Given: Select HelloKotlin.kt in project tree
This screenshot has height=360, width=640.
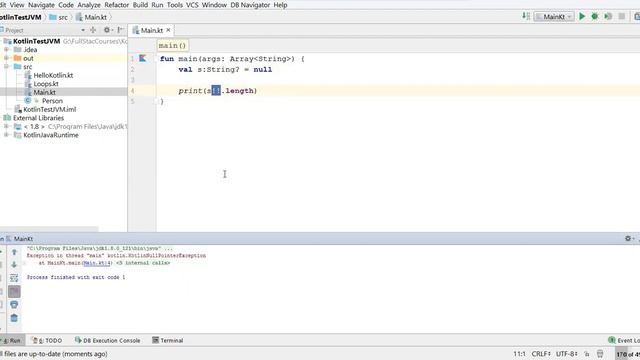Looking at the screenshot, I should (x=53, y=76).
